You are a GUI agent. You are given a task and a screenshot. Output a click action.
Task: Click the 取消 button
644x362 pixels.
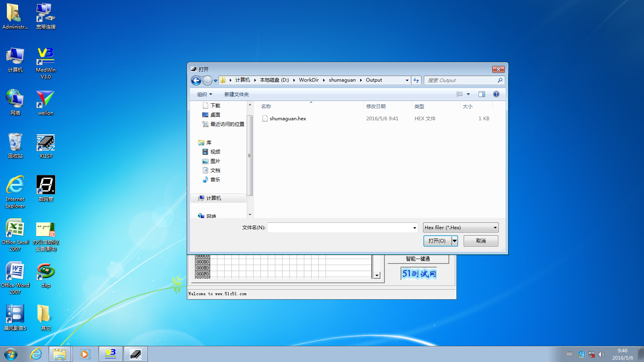click(x=481, y=241)
